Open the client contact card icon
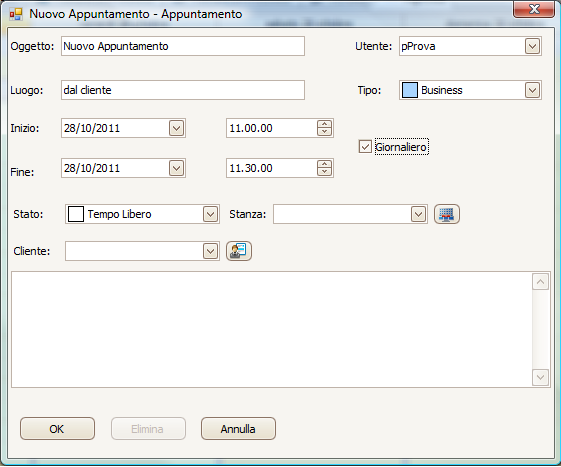This screenshot has width=561, height=467. click(x=239, y=250)
